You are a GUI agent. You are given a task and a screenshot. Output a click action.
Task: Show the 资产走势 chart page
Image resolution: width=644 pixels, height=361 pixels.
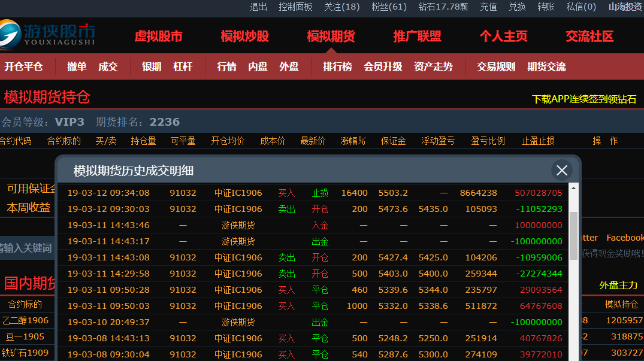point(433,66)
